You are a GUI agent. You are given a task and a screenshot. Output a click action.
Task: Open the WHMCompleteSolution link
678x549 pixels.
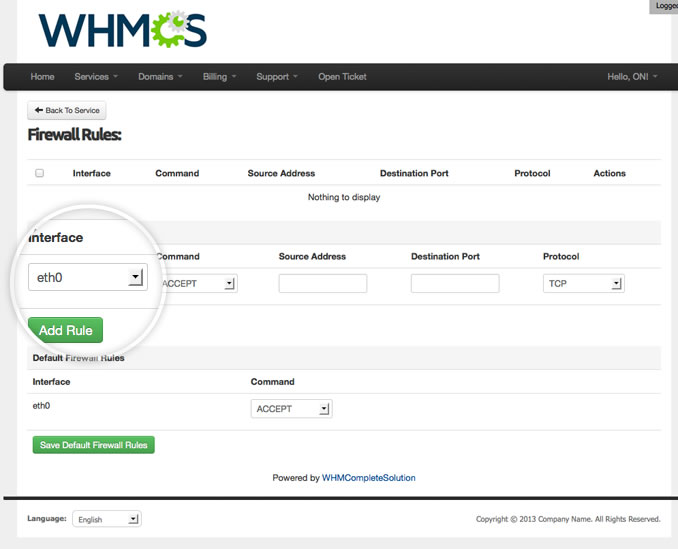pyautogui.click(x=368, y=478)
